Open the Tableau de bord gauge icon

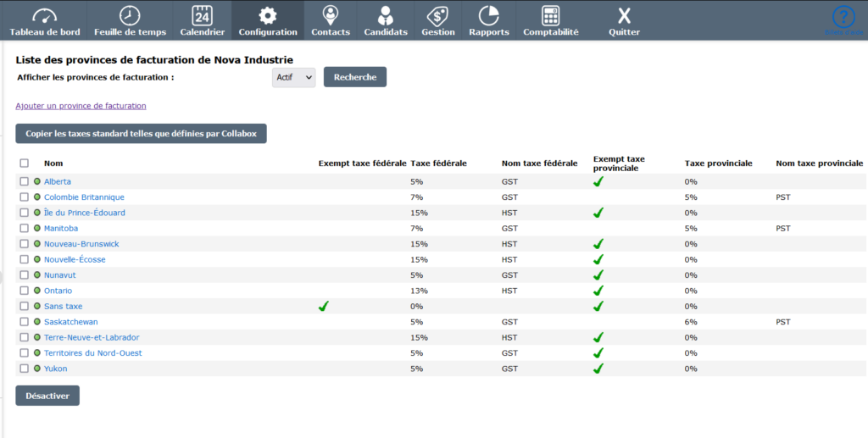(x=44, y=15)
